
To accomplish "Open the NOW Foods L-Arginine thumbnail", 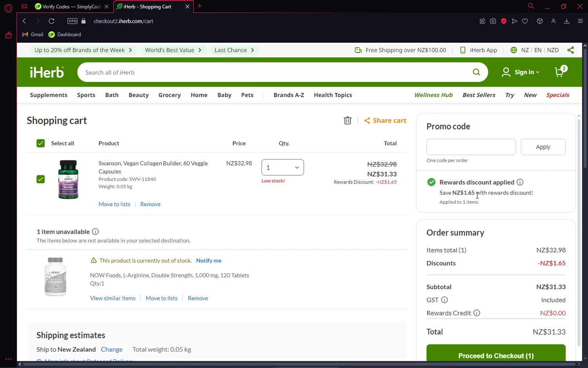I will click(55, 277).
